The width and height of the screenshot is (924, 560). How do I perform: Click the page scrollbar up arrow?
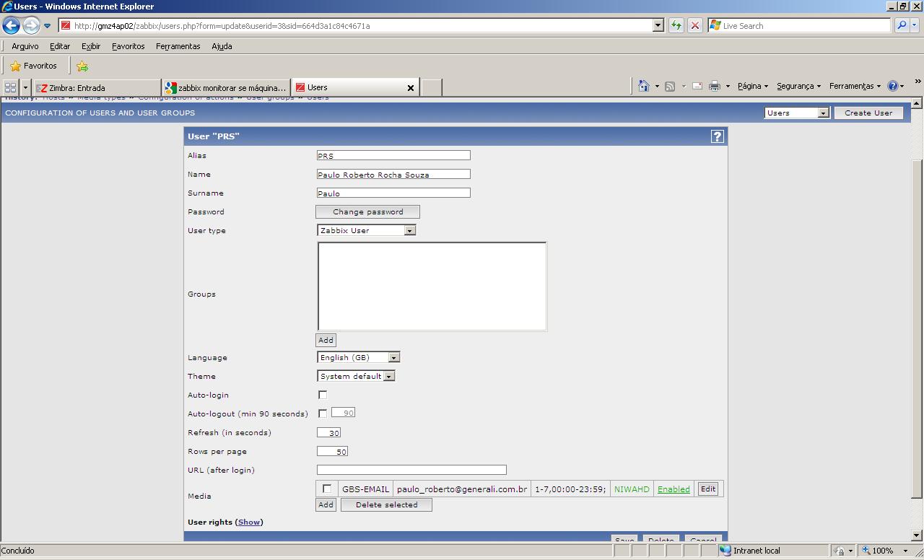click(917, 103)
